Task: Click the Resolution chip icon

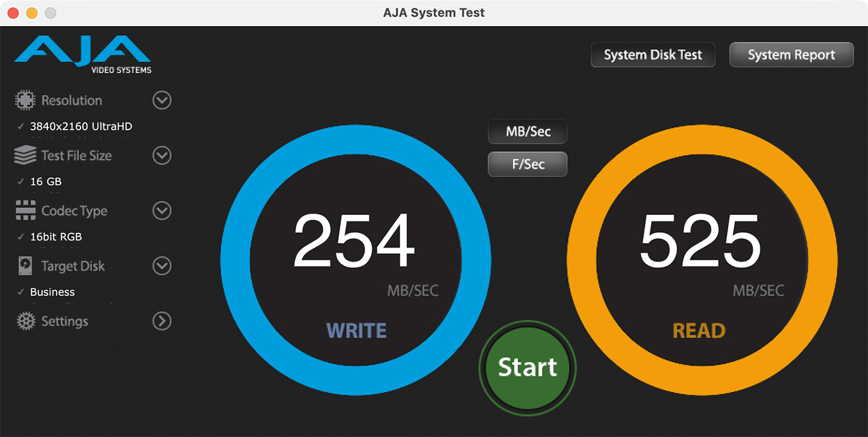Action: (x=25, y=100)
